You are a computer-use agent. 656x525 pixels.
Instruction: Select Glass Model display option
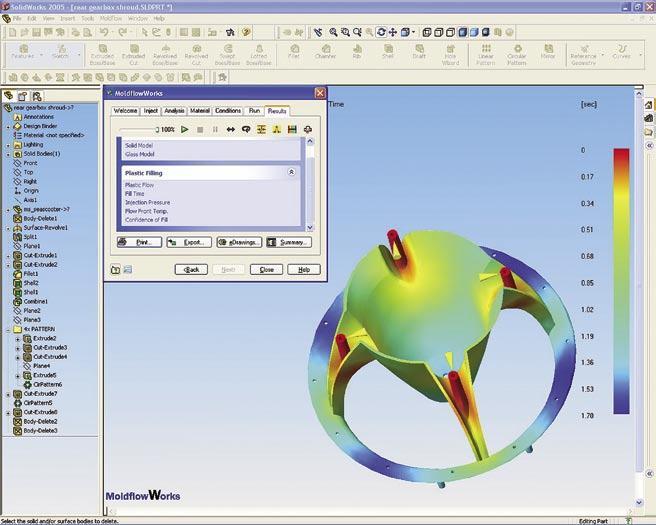[x=140, y=154]
